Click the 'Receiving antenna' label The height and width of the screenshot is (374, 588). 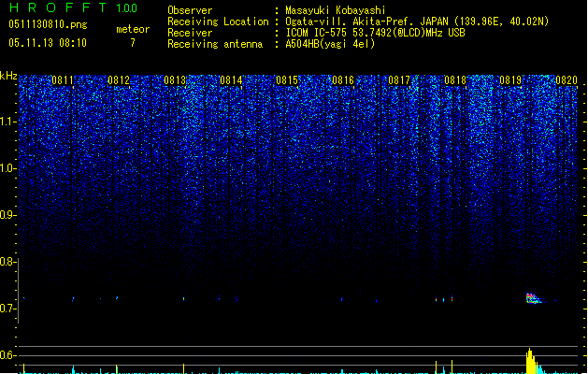(x=215, y=44)
